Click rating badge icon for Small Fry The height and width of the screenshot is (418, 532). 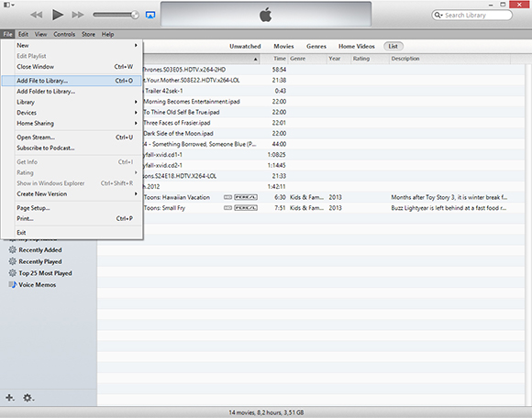[x=246, y=208]
